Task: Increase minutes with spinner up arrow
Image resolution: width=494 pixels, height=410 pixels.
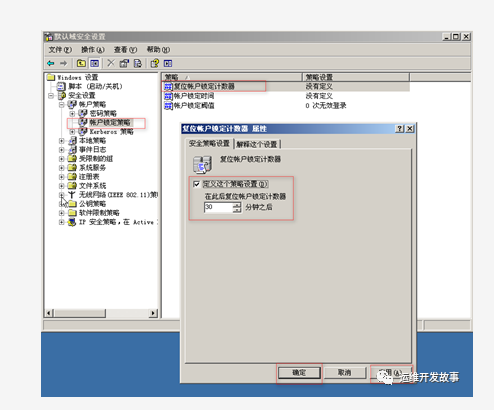Action: click(237, 205)
